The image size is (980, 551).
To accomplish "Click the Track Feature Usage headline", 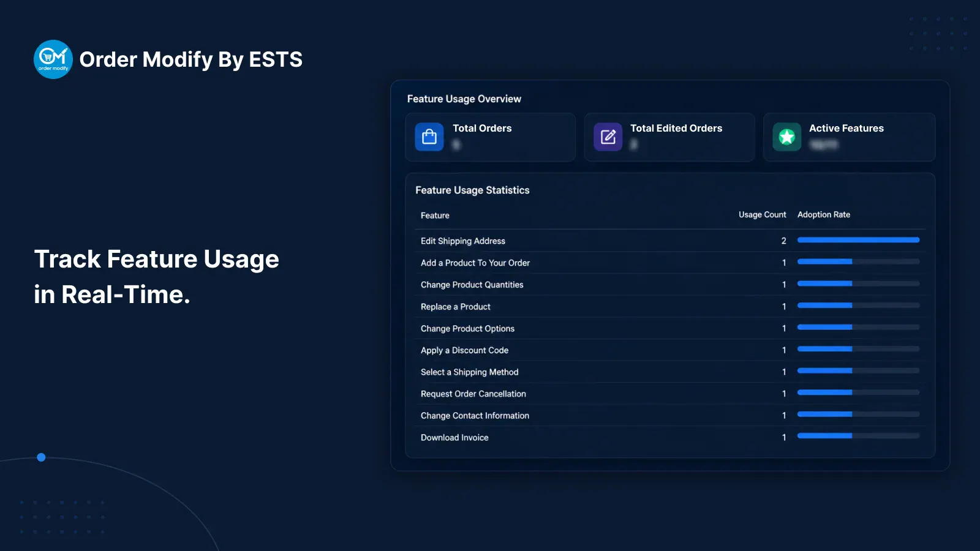I will [x=157, y=277].
